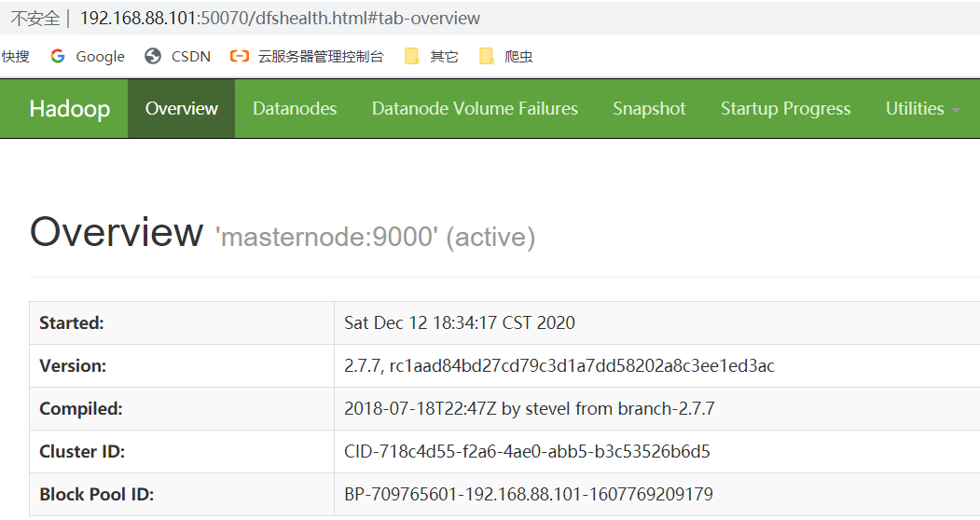Open Datanode Volume Failures tab
The width and height of the screenshot is (980, 520).
(475, 109)
